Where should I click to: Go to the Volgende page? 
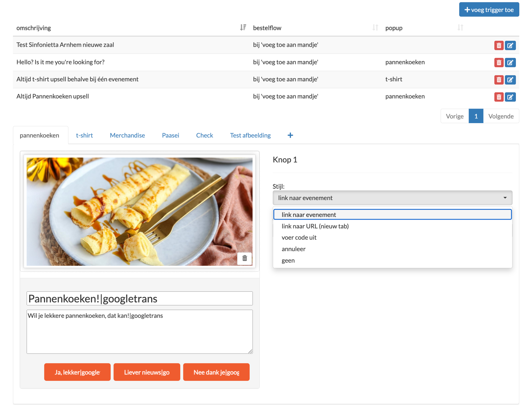click(x=501, y=116)
